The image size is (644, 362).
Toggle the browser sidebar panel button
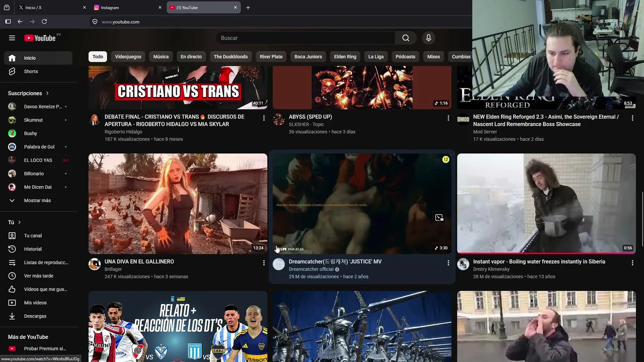point(8,22)
